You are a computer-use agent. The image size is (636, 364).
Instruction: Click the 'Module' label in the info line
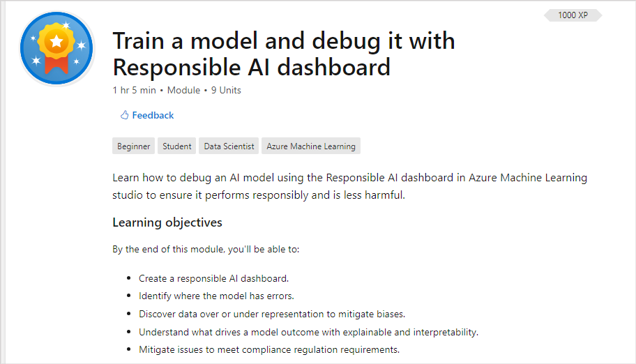pyautogui.click(x=183, y=90)
